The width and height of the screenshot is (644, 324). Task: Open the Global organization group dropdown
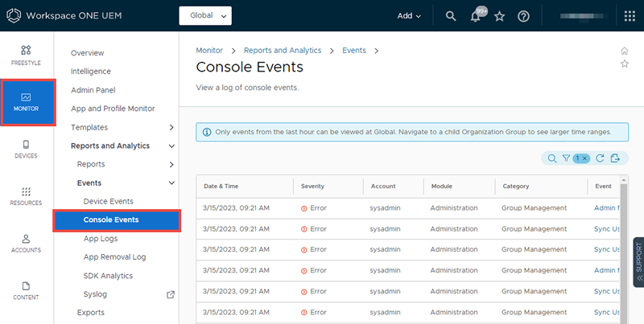click(205, 15)
